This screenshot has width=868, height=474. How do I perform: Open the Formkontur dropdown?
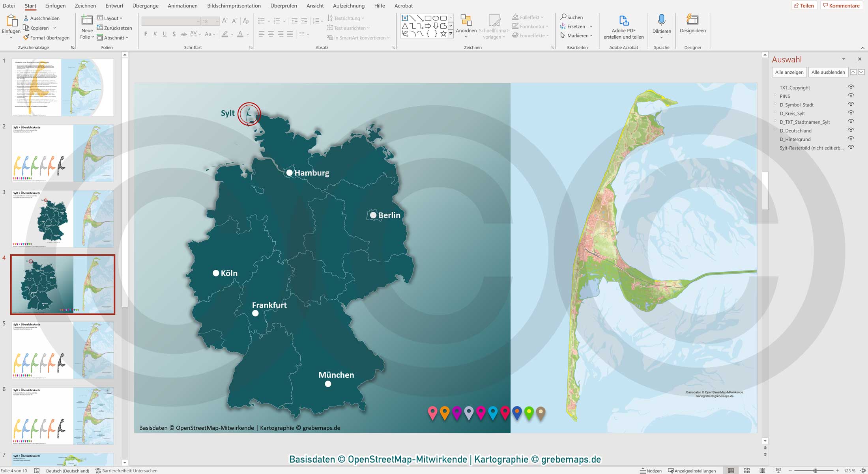[x=530, y=26]
